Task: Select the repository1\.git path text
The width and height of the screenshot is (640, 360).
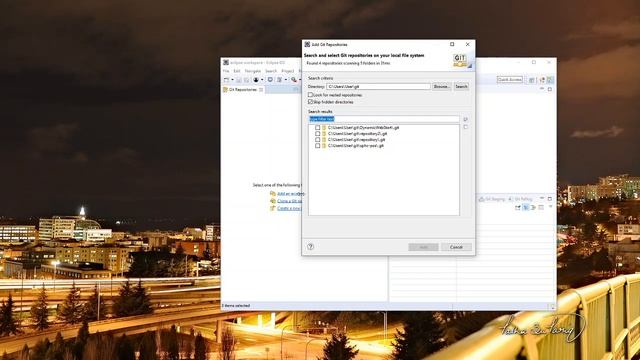Action: click(x=356, y=140)
